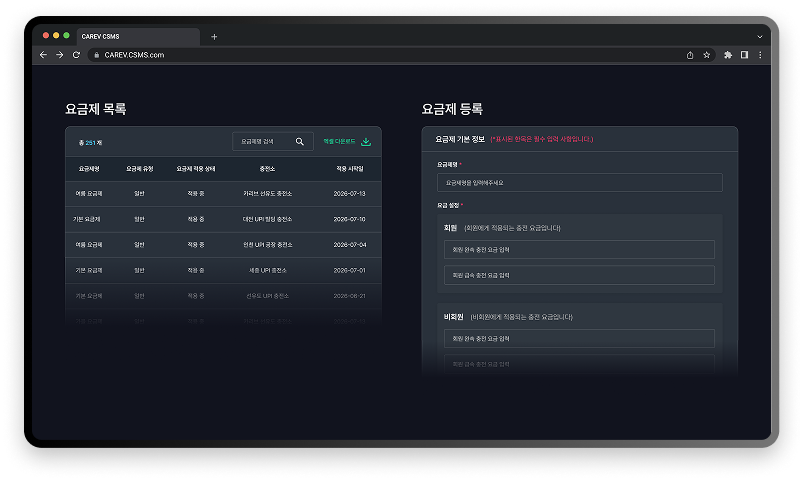Toggle the browser side panel icon
The image size is (804, 480).
[744, 55]
